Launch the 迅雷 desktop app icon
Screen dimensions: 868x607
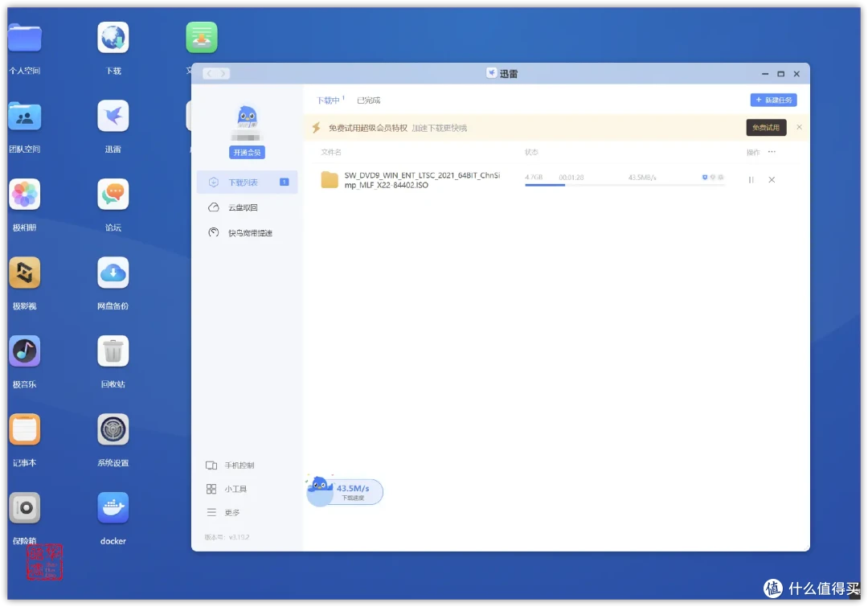pyautogui.click(x=113, y=116)
